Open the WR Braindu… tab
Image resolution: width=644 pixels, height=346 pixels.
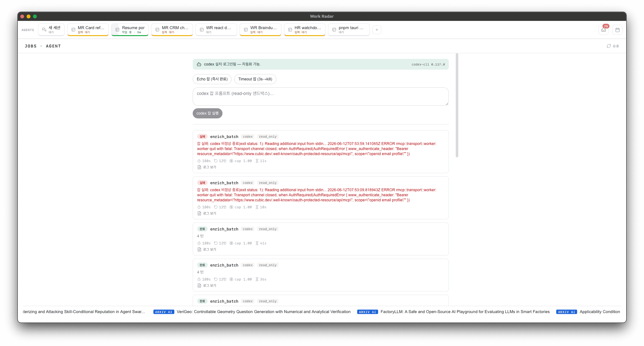coord(261,29)
